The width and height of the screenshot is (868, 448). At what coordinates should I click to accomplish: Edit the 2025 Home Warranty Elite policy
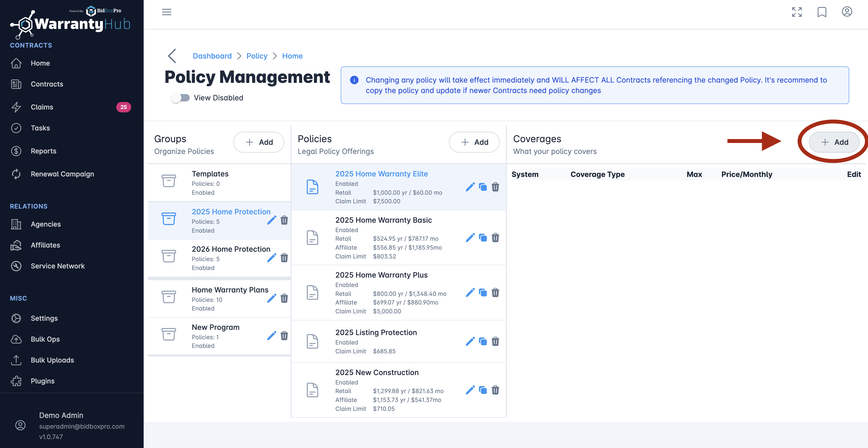470,187
